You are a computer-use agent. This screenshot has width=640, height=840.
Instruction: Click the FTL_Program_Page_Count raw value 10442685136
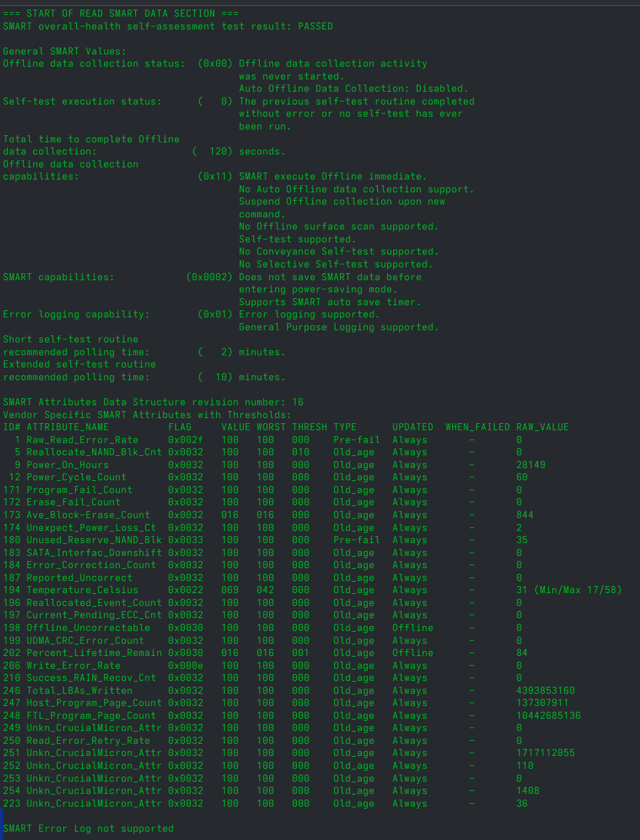(x=548, y=716)
